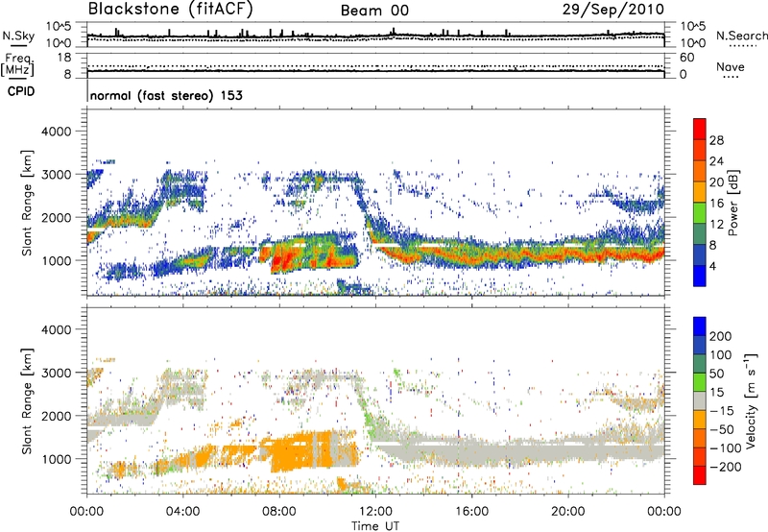Screen dimensions: 768x532
Task: Click the light green segment of Velocity colorbar
Action: [x=700, y=382]
